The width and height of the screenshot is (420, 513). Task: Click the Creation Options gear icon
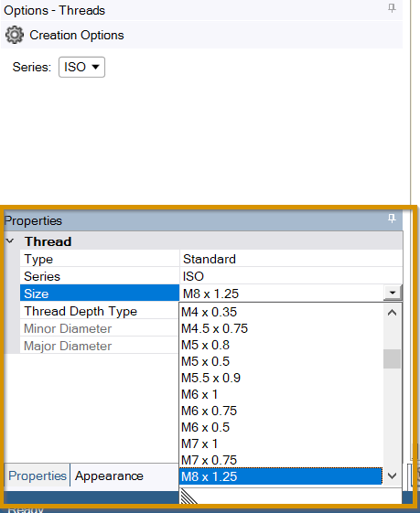tap(15, 35)
